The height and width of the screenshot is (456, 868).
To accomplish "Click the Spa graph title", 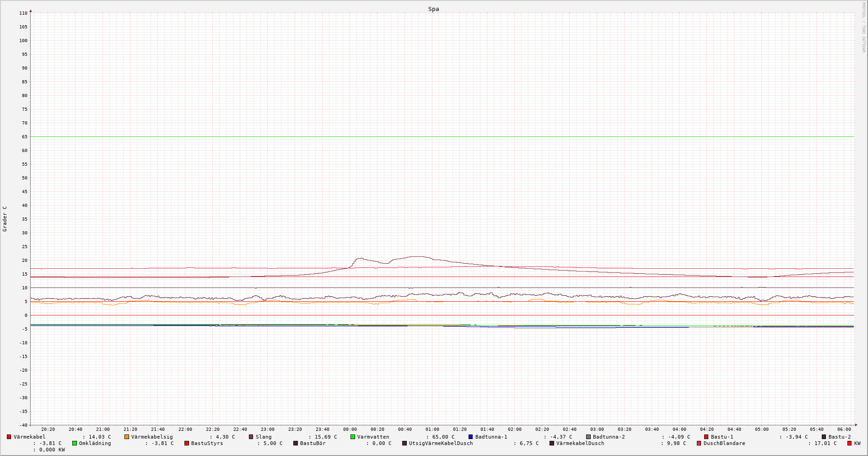I will coord(433,9).
